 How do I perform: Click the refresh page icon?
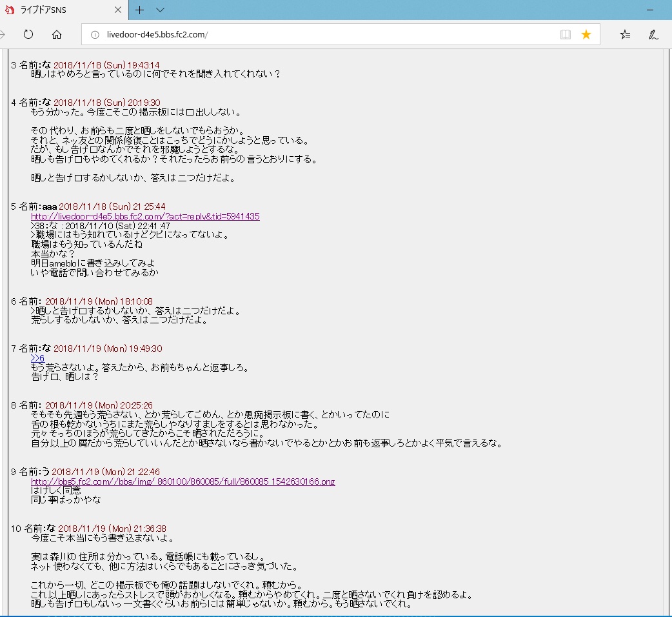(28, 34)
